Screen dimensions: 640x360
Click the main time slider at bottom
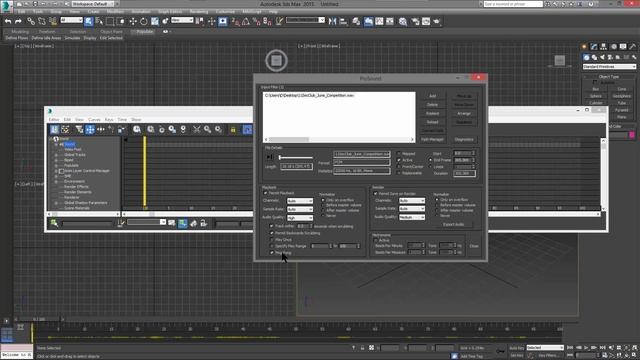coord(39,319)
